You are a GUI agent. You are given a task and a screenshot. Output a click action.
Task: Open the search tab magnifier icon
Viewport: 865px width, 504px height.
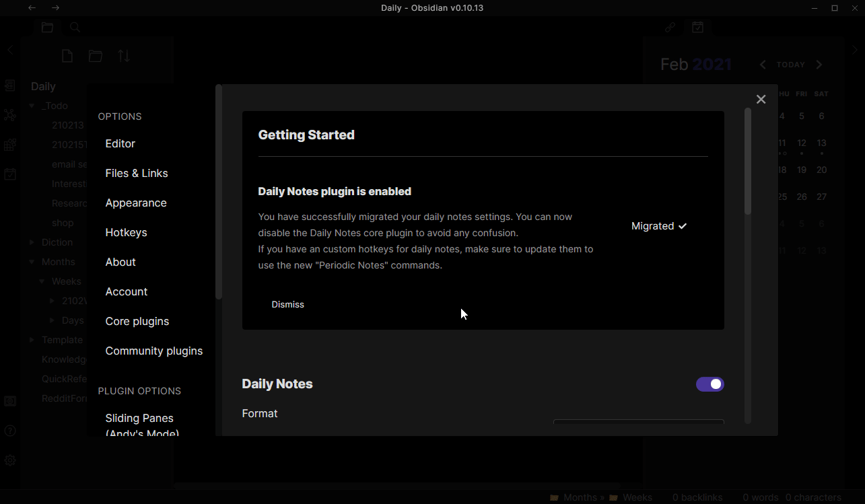(x=75, y=28)
